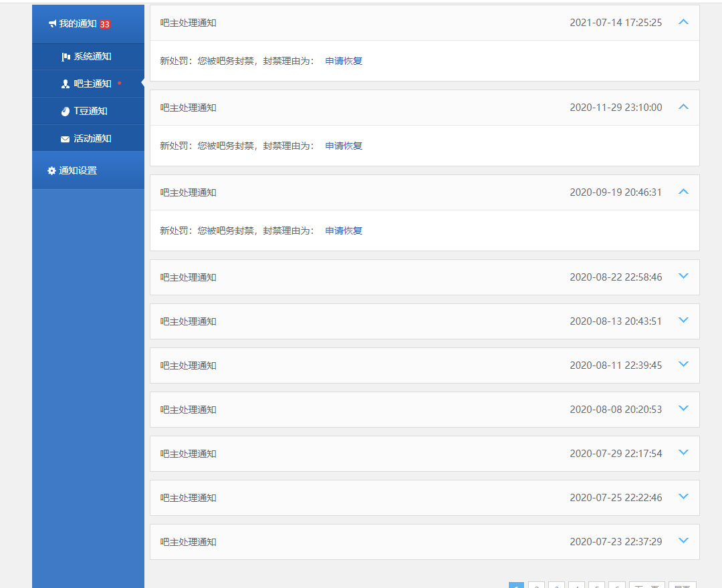This screenshot has height=588, width=722.
Task: Click the red 33 unread badge
Action: coord(105,24)
